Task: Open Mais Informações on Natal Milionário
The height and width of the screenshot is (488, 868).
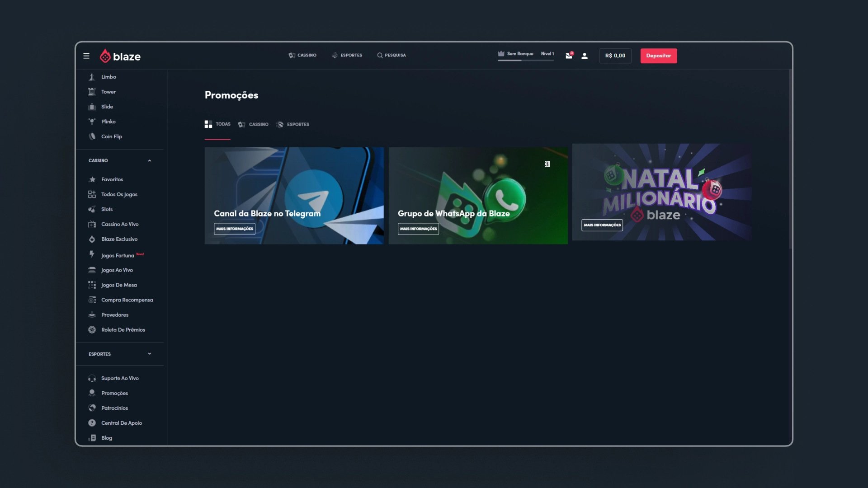Action: pos(602,225)
